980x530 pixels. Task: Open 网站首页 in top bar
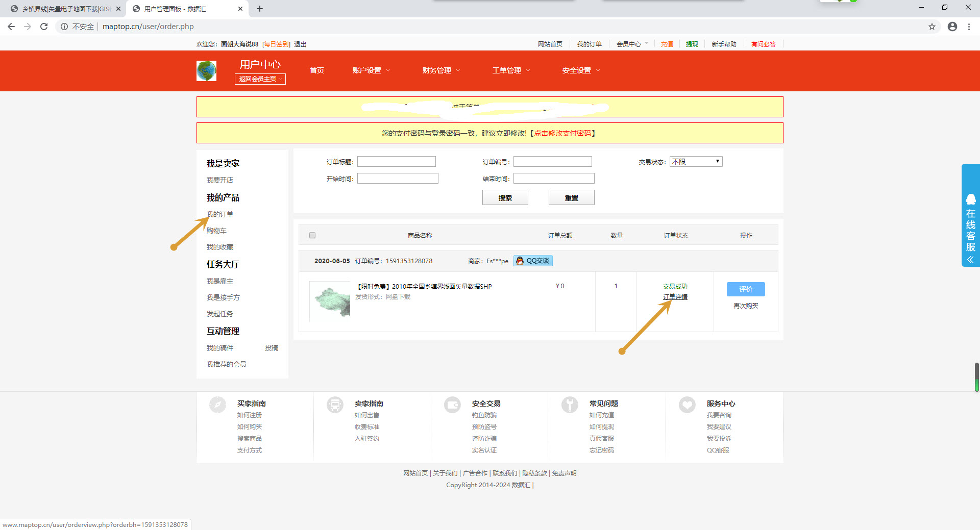point(550,44)
